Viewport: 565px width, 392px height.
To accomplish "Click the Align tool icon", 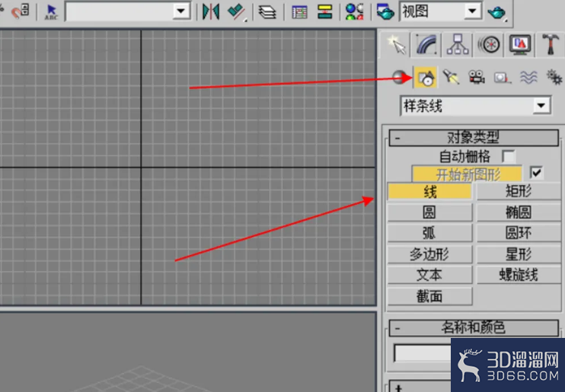I will [x=237, y=11].
